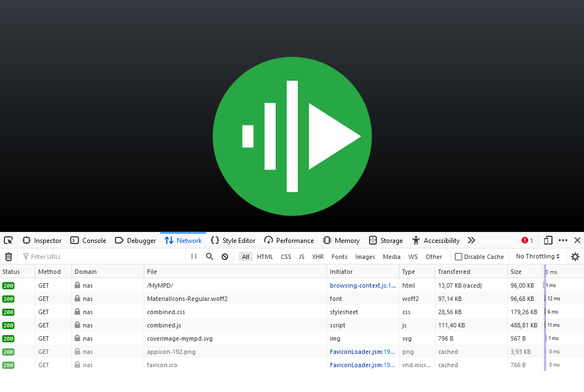Open the Debugger tab

click(x=135, y=241)
